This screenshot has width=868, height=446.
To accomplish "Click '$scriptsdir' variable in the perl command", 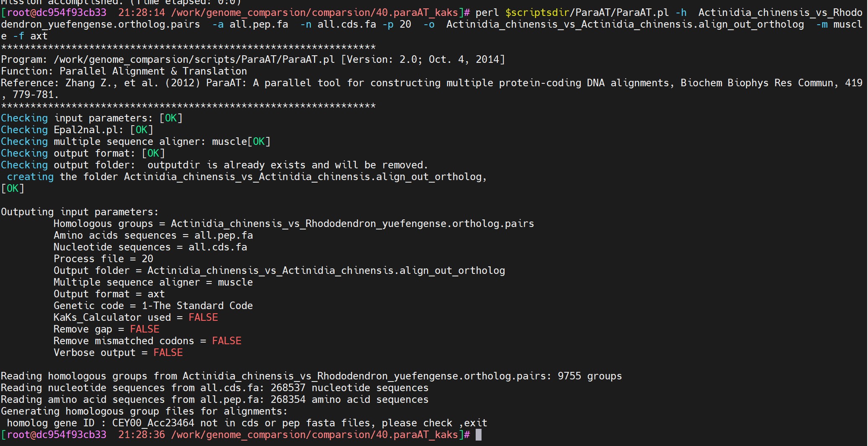I will pyautogui.click(x=537, y=13).
